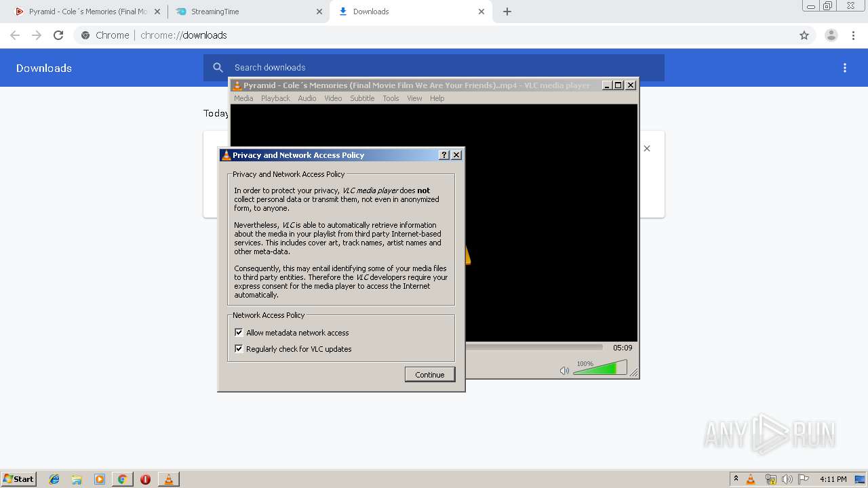Open VLC Video menu
This screenshot has height=488, width=868.
coord(333,98)
